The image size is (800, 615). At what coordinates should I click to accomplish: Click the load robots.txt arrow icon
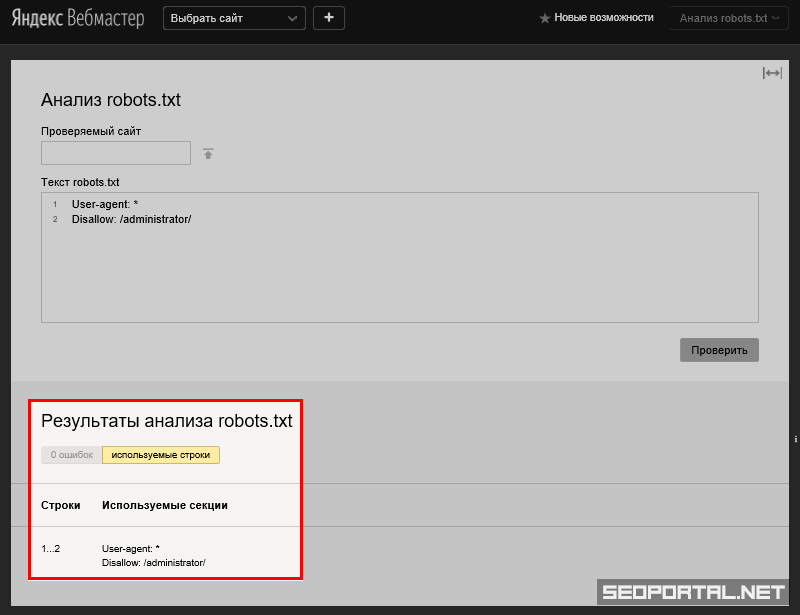(x=208, y=154)
